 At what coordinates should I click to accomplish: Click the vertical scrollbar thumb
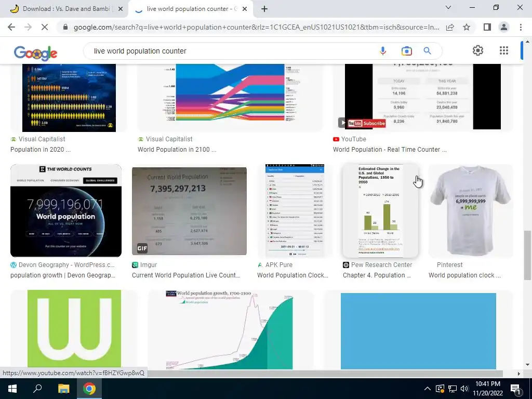527,255
